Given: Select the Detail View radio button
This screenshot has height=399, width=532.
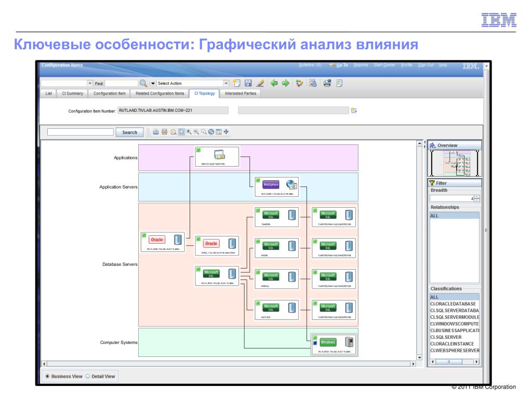Looking at the screenshot, I should pos(87,376).
